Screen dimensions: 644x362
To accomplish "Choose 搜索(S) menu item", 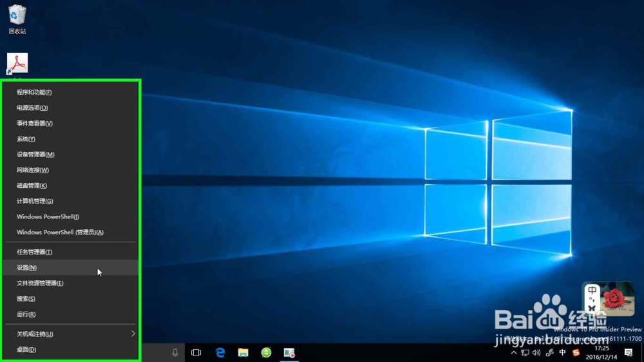I will tap(70, 299).
